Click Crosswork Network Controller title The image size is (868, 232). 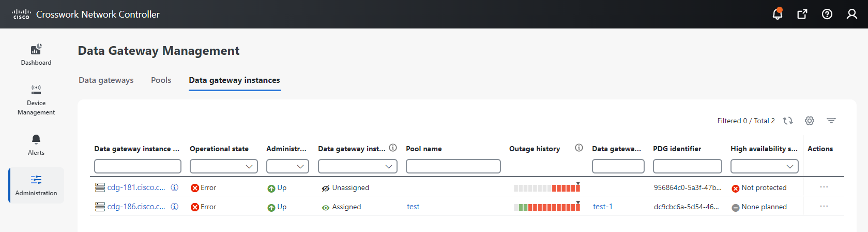click(x=98, y=15)
